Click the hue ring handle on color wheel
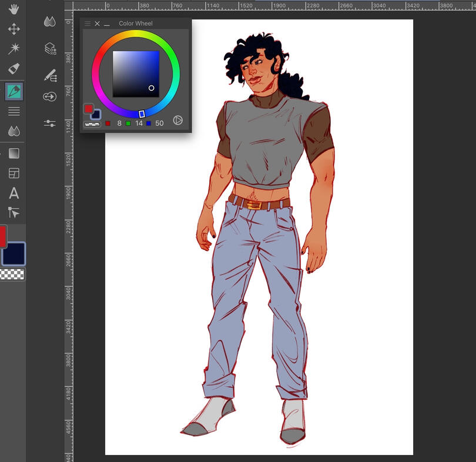Viewport: 476px width, 462px height. tap(142, 113)
